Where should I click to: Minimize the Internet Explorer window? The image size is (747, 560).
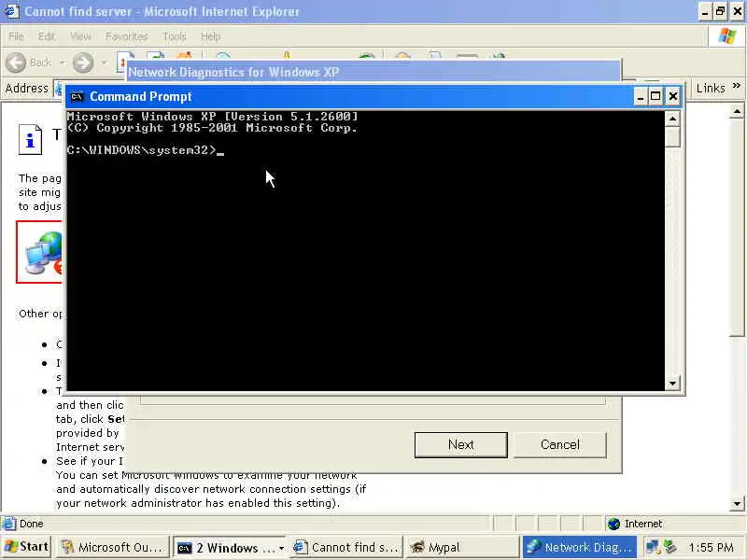(705, 11)
